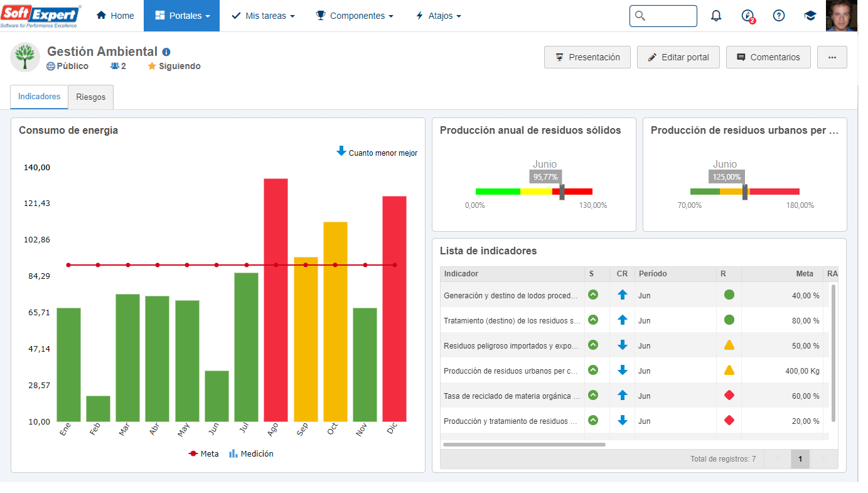Open the graduation cap training icon
868x493 pixels.
coord(810,16)
